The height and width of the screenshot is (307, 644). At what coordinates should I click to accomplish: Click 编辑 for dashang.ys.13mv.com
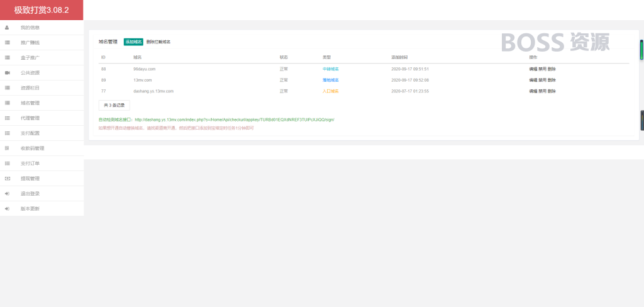click(533, 91)
